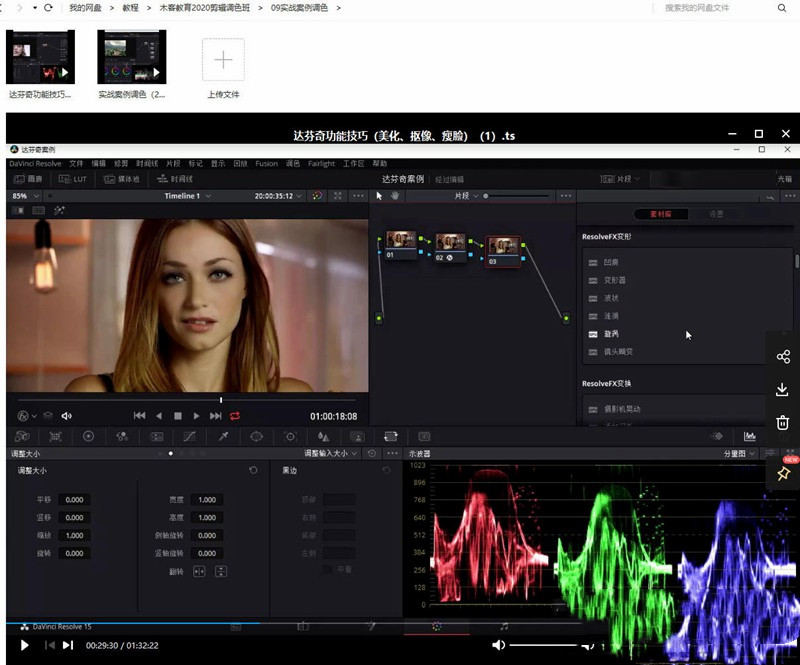Open 木客教育2020剪辑调色班 breadcrumb link

pos(205,8)
